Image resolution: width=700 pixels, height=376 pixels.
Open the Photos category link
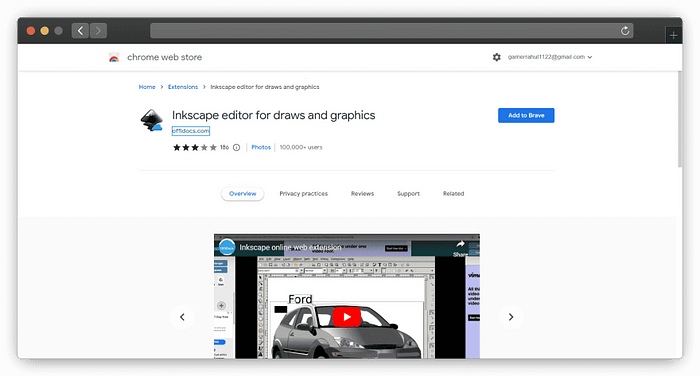click(x=261, y=147)
